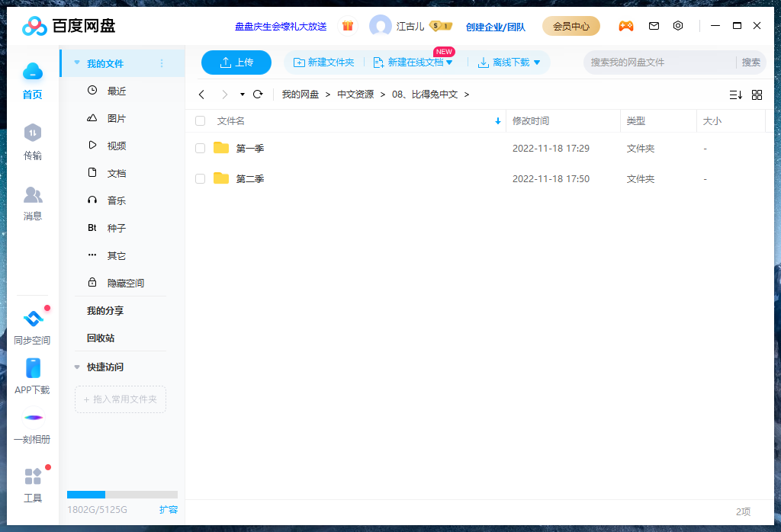Click the 上传 upload button

pos(236,62)
